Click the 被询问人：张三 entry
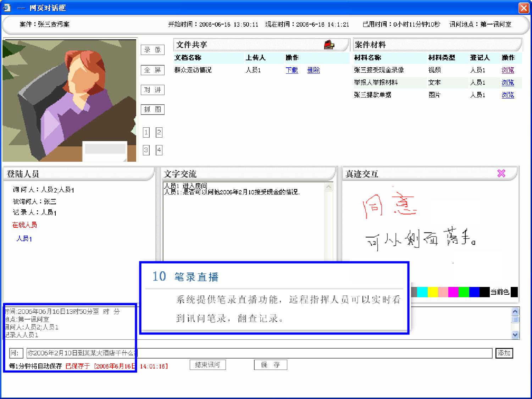The height and width of the screenshot is (399, 532). (34, 201)
